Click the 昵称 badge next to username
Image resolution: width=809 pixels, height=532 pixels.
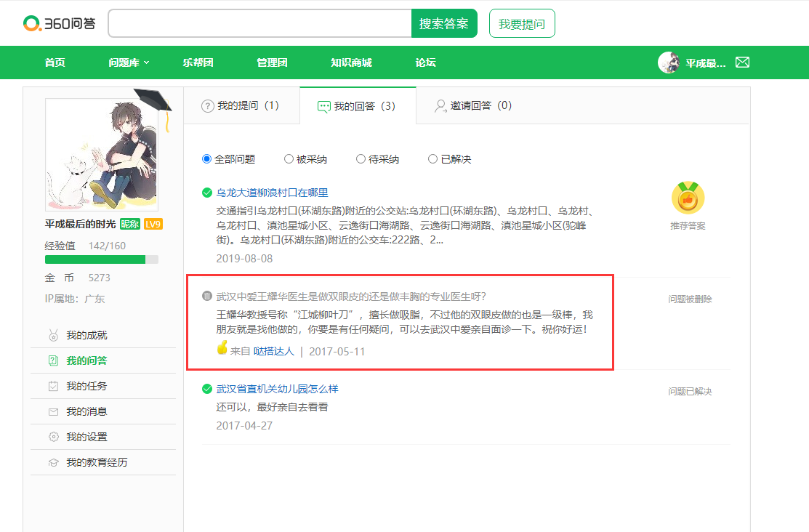(x=130, y=224)
